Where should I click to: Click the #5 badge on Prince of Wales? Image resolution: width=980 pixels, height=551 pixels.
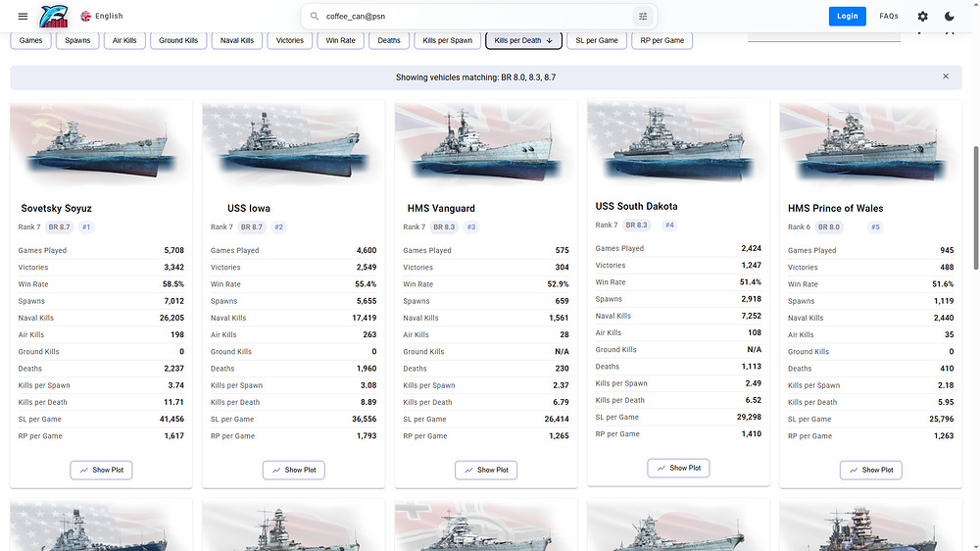875,227
